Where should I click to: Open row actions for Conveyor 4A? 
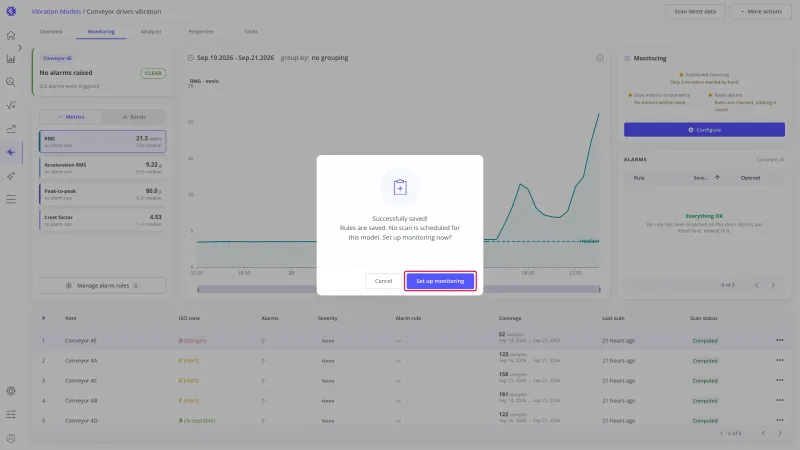pyautogui.click(x=779, y=360)
